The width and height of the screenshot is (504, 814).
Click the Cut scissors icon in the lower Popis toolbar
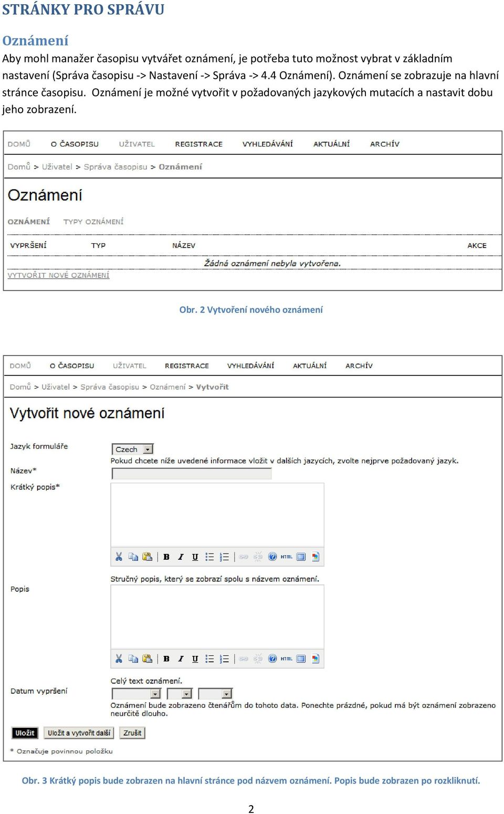[x=119, y=659]
